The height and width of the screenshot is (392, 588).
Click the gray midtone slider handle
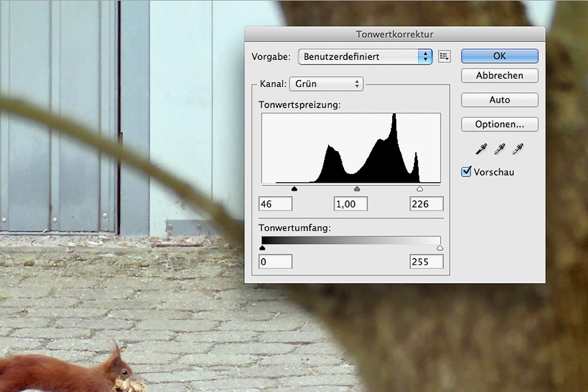(x=357, y=189)
